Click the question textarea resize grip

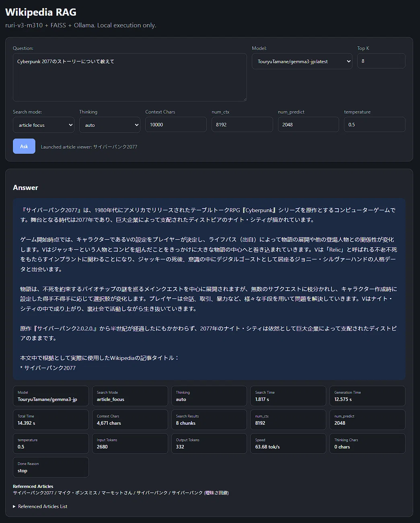point(244,99)
